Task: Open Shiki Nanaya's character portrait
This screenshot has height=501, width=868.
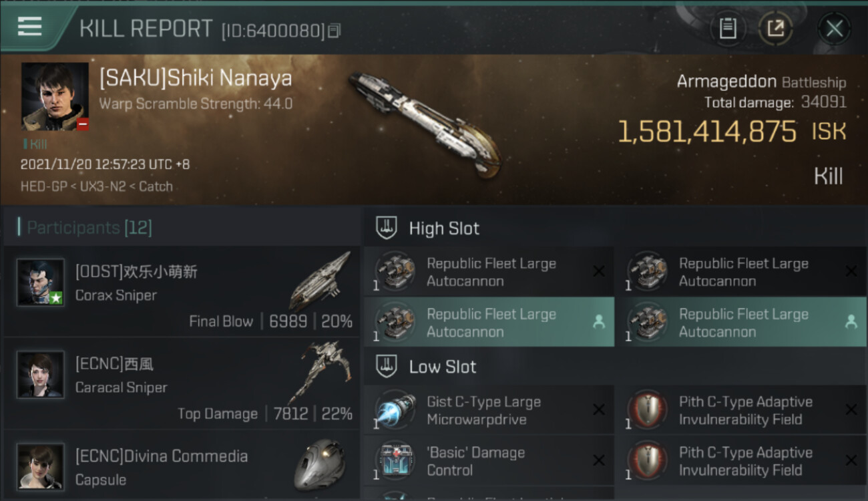Action: pos(55,97)
